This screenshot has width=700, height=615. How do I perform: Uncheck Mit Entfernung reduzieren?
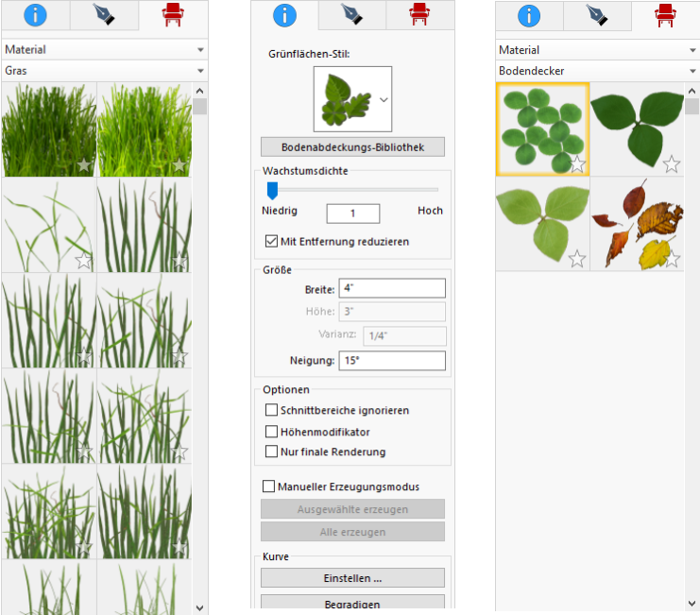[272, 242]
